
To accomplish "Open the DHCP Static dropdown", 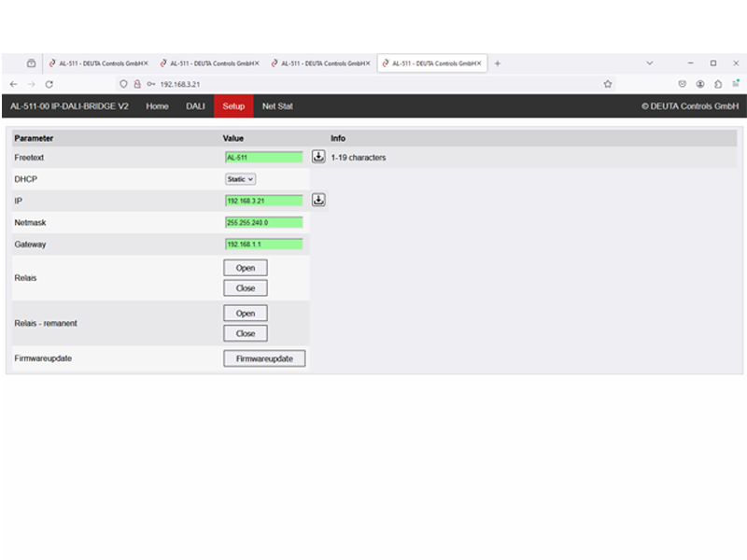I will click(x=240, y=178).
